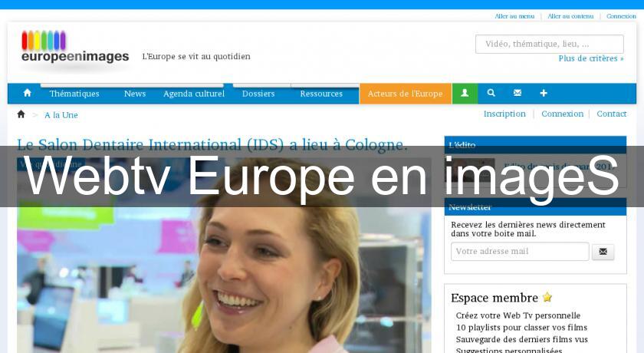Open the News menu item

pyautogui.click(x=135, y=94)
